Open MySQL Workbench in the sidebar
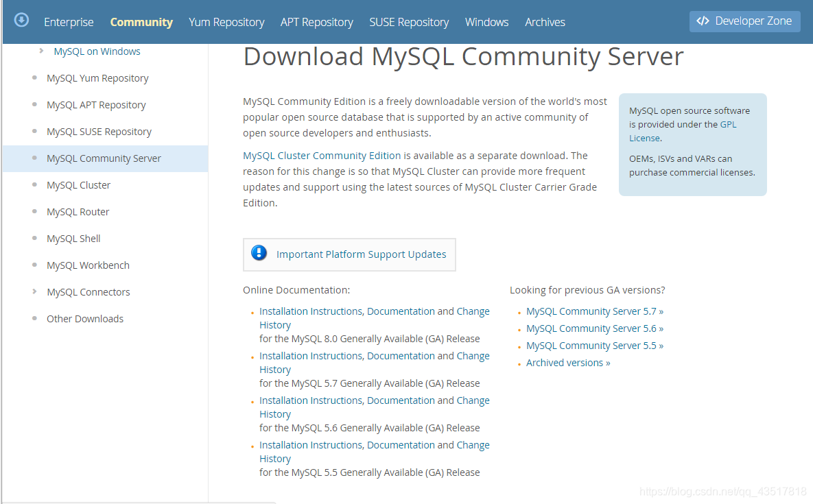The image size is (813, 504). tap(88, 265)
